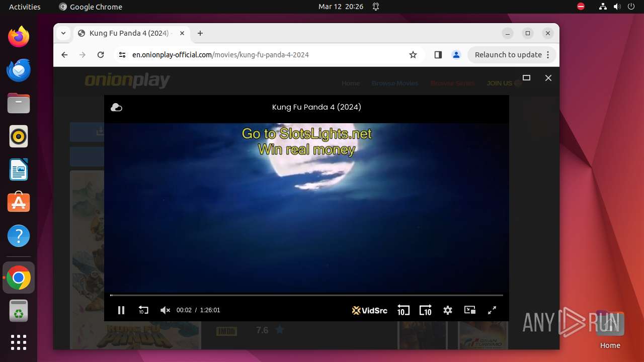
Task: Pause the video playback
Action: point(121,310)
